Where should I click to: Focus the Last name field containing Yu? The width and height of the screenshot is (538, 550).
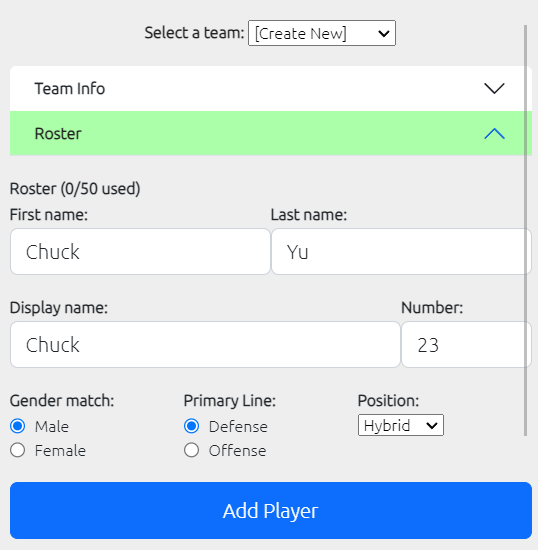[402, 251]
